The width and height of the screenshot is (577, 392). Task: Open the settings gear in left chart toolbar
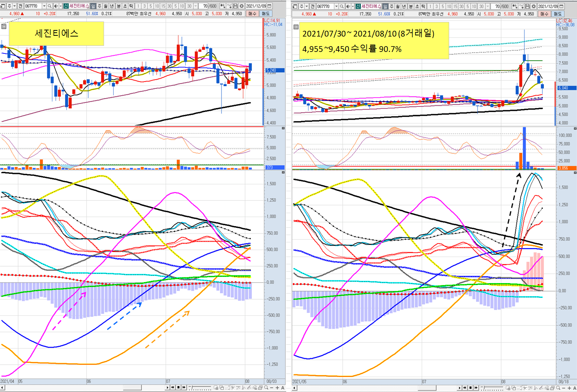click(241, 6)
